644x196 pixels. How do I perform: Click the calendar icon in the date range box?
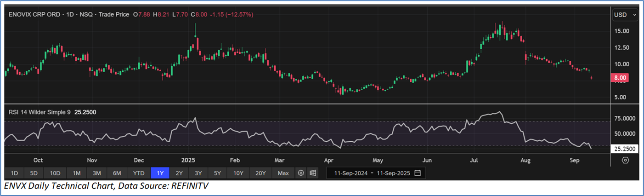(417, 173)
